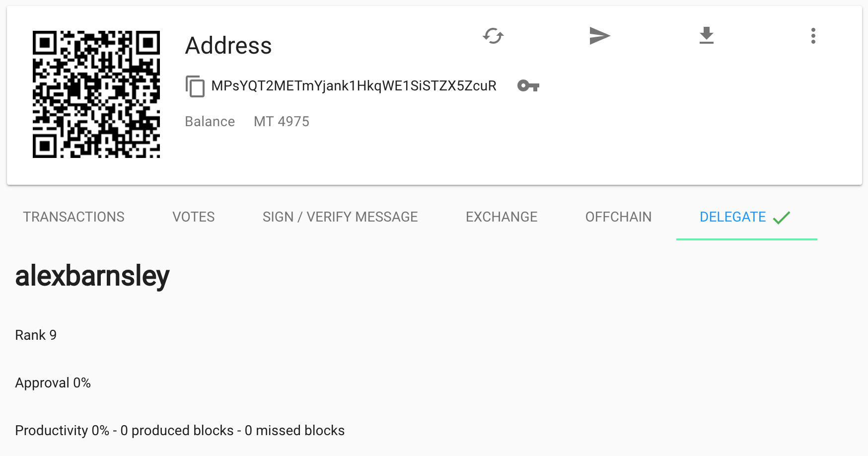Click the address text MPsYQT2METmYjank1HkqWE1SiSTZX5ZcuR
The height and width of the screenshot is (456, 868).
[354, 86]
